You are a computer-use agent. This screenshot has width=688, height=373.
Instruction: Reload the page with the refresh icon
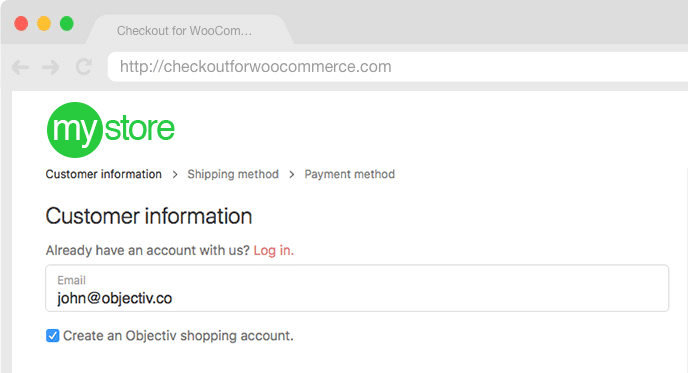(x=84, y=67)
